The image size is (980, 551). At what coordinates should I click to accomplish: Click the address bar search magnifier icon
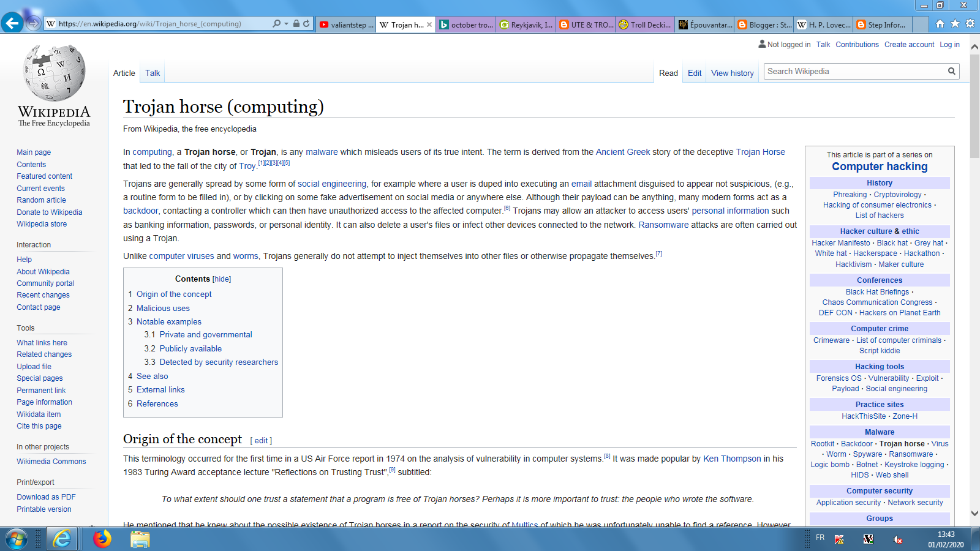coord(277,24)
